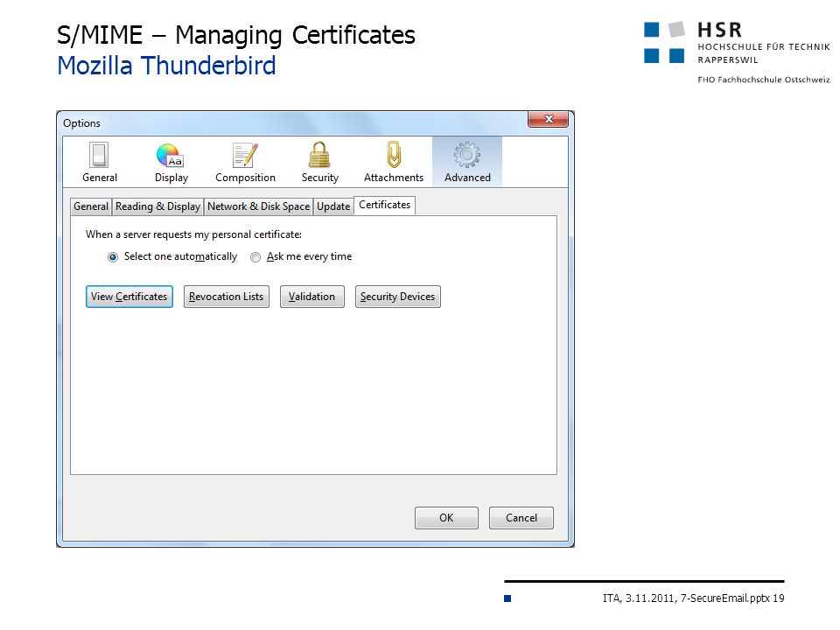Click the 'When a server requests my personal certificate' label
This screenshot has width=840, height=630.
(x=193, y=234)
